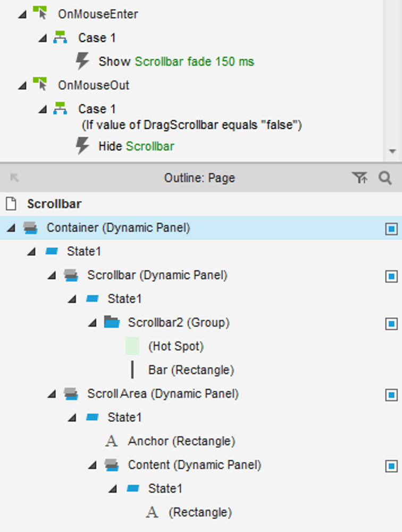Collapse the Container dynamic panel tree node
402x532 pixels.
pyautogui.click(x=11, y=228)
